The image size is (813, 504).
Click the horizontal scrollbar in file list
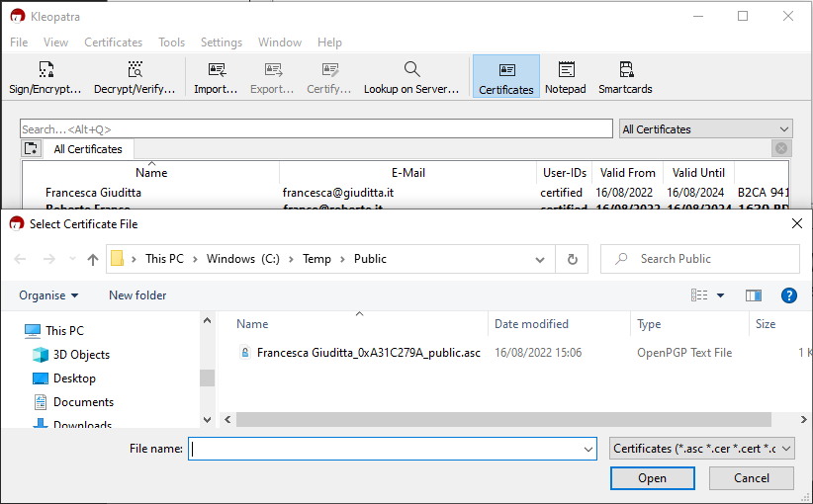(495, 420)
